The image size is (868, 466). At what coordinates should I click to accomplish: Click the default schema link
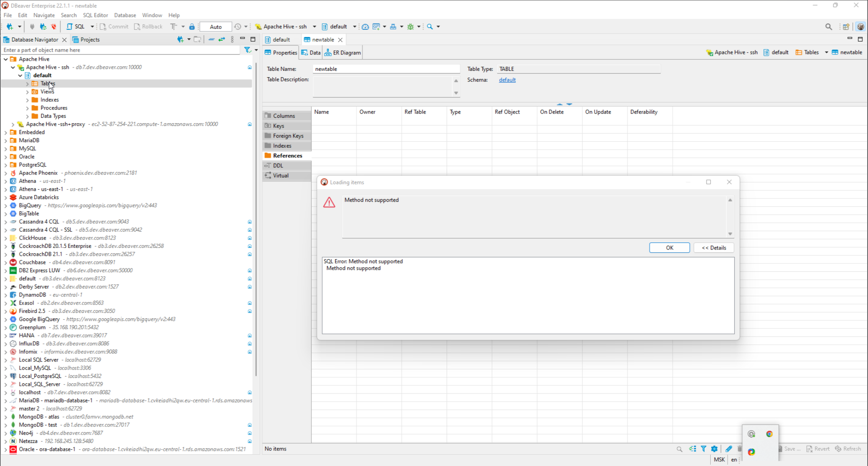click(507, 80)
